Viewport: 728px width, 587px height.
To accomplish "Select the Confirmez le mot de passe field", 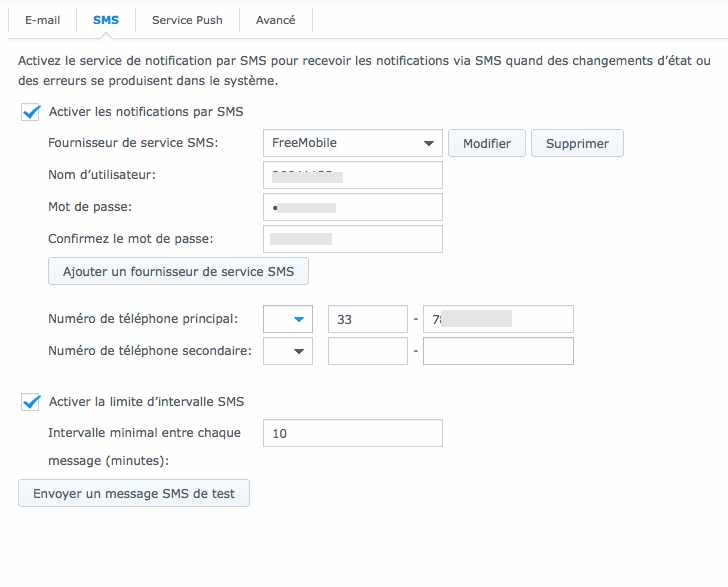I will click(353, 239).
